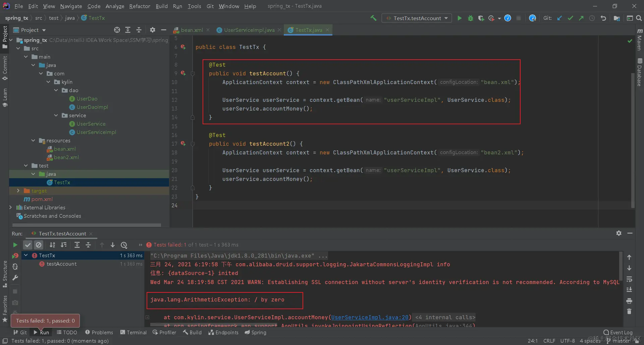Viewport: 644px width, 345px height.
Task: Start debugging with the green bug icon
Action: pyautogui.click(x=471, y=18)
